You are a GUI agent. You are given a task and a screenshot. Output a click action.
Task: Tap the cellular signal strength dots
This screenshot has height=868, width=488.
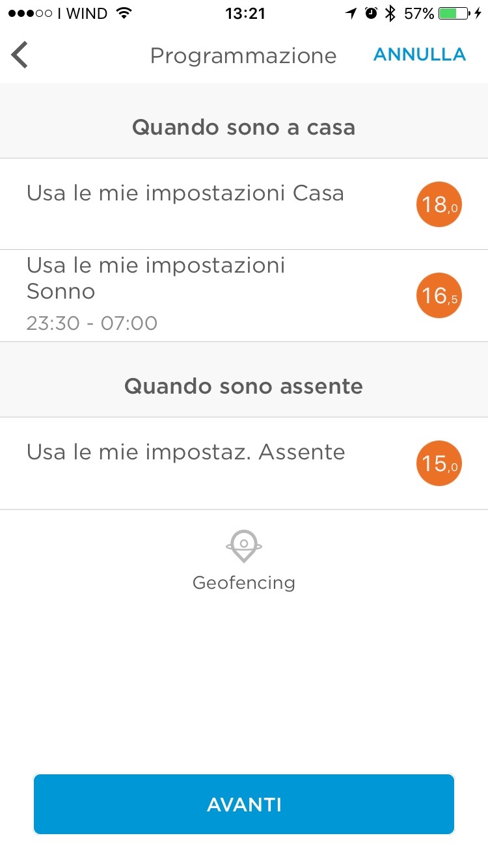(x=30, y=14)
